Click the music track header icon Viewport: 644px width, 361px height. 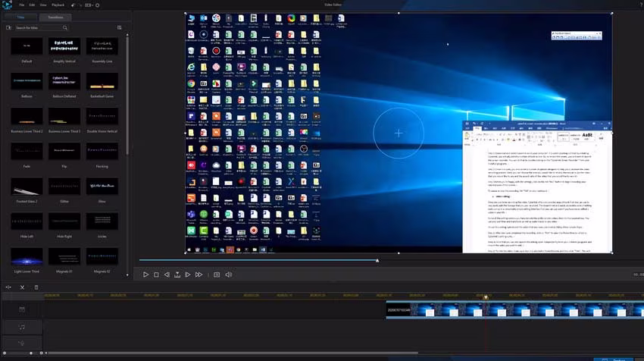coord(22,328)
